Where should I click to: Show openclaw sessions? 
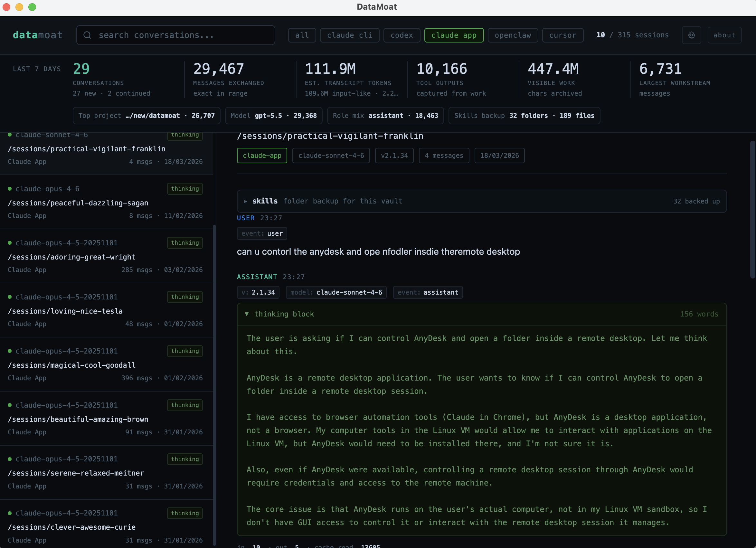coord(513,35)
